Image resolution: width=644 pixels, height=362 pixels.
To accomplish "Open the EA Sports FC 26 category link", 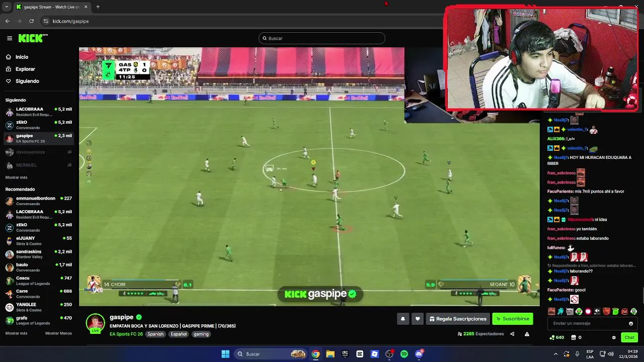I will pyautogui.click(x=126, y=334).
